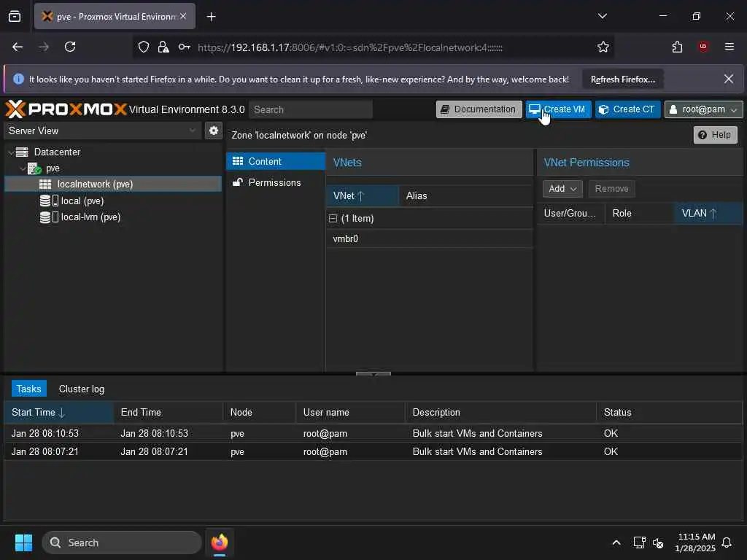Viewport: 747px width, 560px height.
Task: Click the local (pve) storage icon
Action: [49, 201]
